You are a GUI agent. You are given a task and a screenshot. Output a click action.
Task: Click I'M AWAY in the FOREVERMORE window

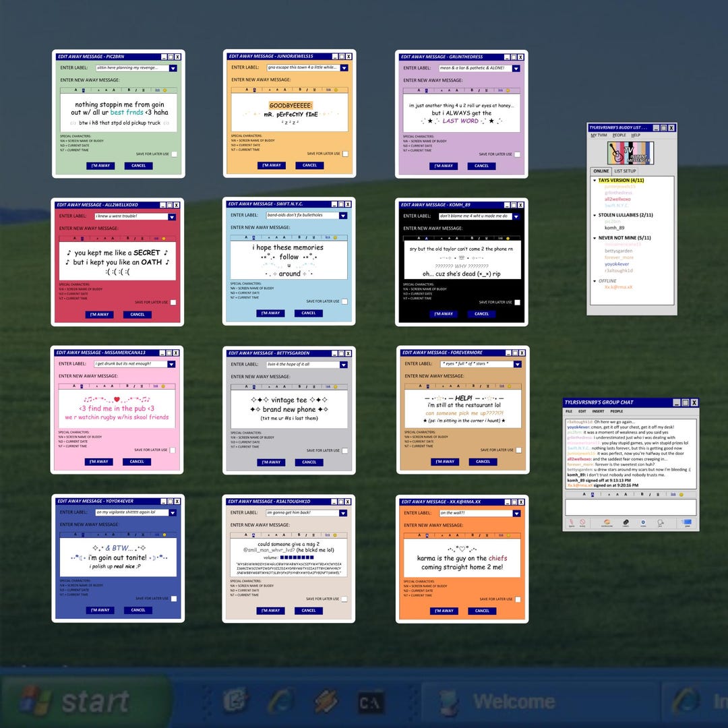tap(446, 462)
